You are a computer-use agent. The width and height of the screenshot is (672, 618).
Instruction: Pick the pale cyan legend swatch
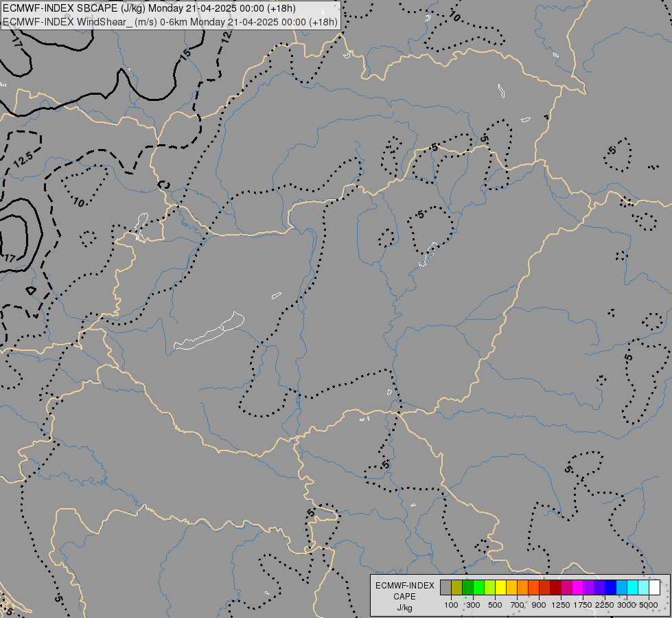click(x=643, y=587)
